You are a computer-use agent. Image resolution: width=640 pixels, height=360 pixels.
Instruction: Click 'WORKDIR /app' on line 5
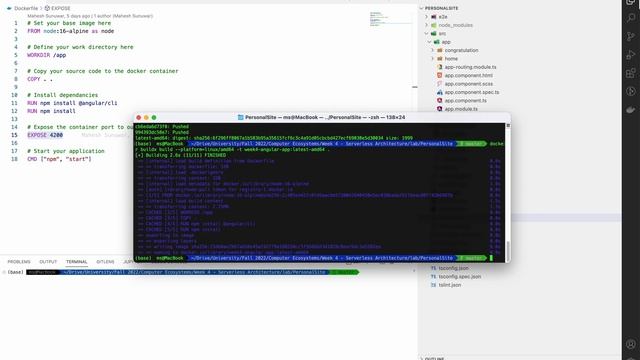(47, 55)
